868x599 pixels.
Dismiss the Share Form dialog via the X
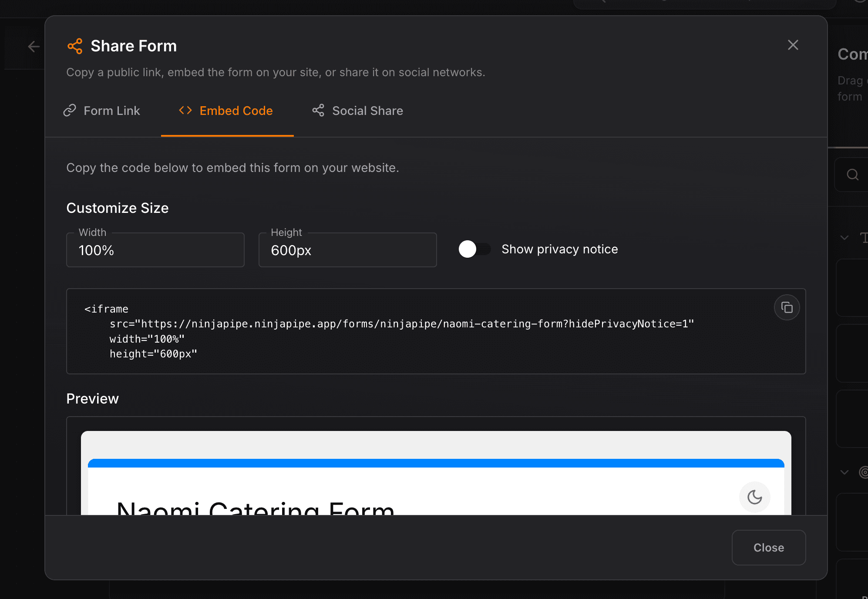[793, 45]
